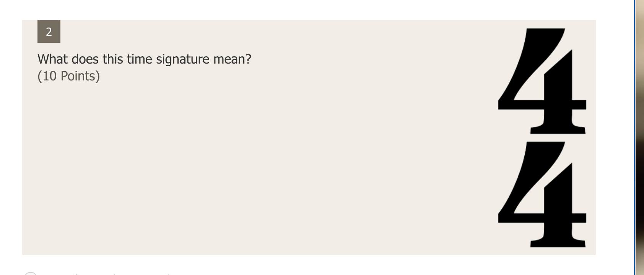Image resolution: width=644 pixels, height=275 pixels.
Task: Click the (10 Points) label
Action: (68, 76)
